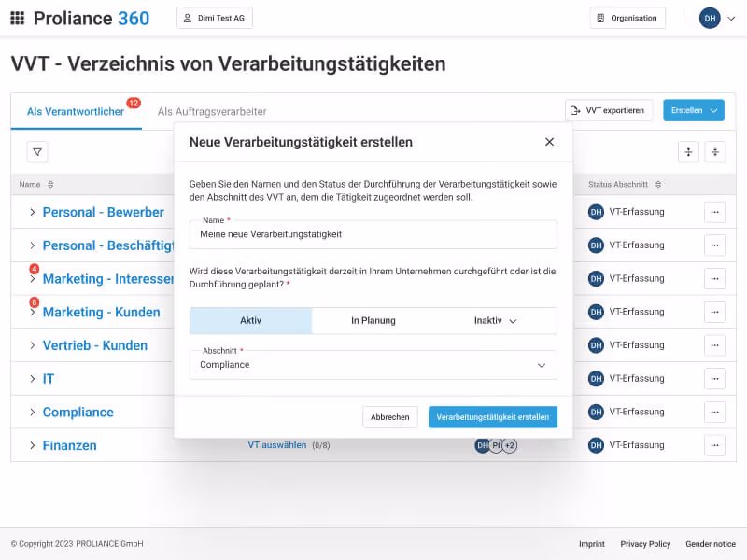Open the filter funnel icon
Viewport: 747px width, 560px height.
tap(37, 152)
